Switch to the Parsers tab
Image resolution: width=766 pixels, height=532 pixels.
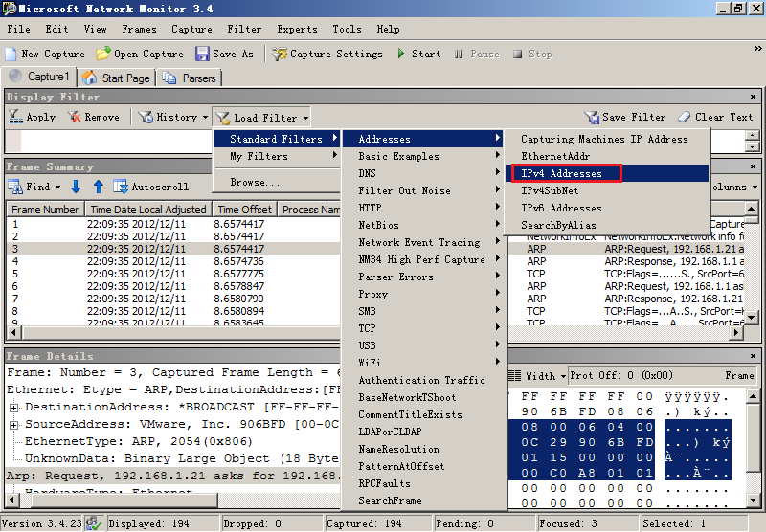(190, 78)
